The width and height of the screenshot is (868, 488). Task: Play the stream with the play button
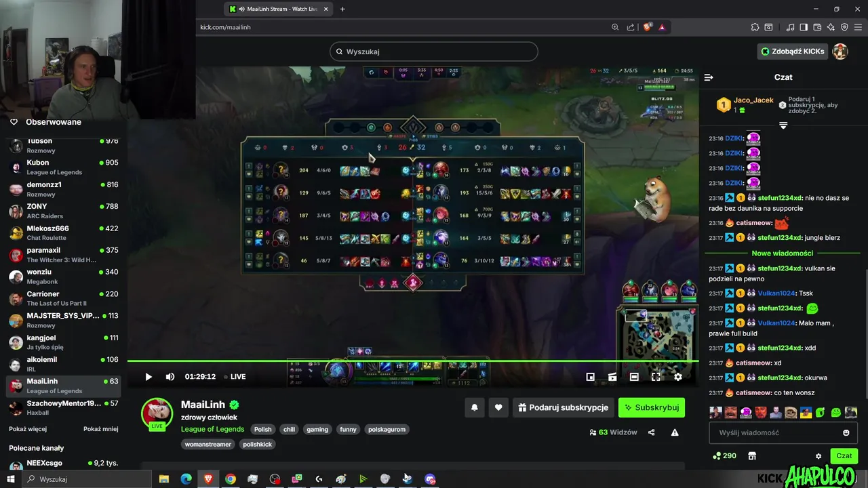[x=149, y=377]
